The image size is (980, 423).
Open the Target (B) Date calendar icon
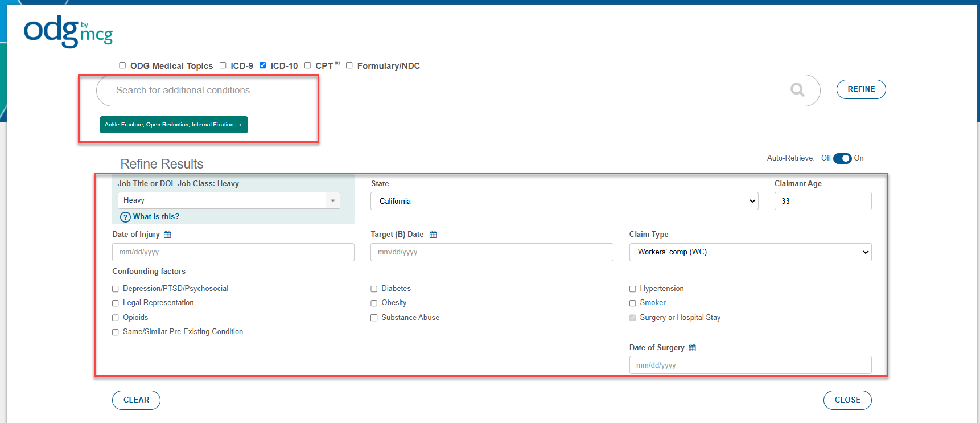433,235
